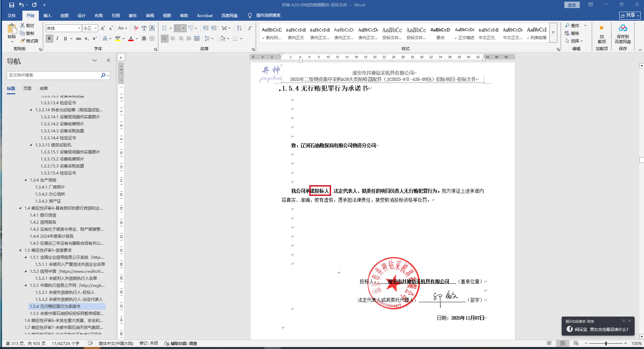The image size is (644, 349).
Task: Jump to 1.3.4.1 厂房照片 heading
Action: click(50, 187)
